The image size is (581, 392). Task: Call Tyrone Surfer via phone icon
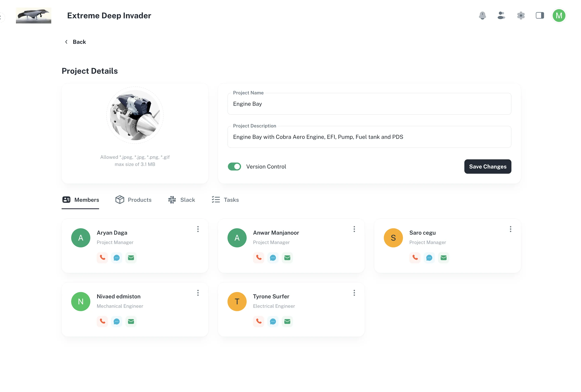[x=259, y=321]
